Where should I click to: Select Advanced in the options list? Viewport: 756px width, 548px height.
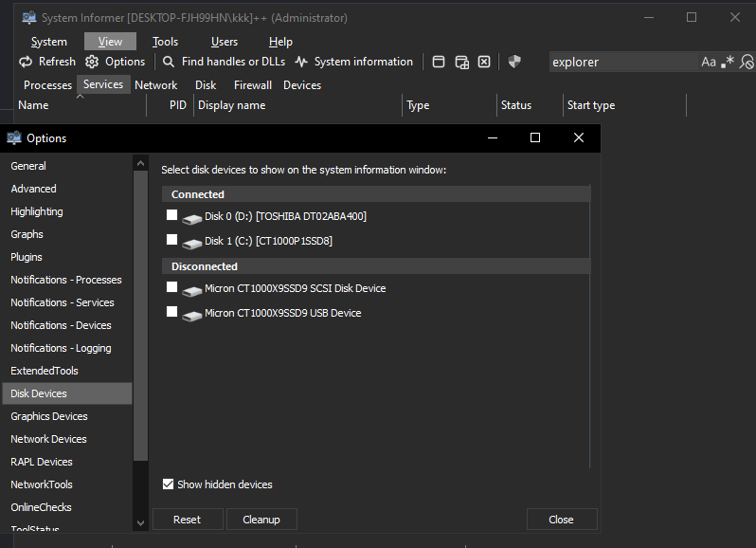(67, 189)
